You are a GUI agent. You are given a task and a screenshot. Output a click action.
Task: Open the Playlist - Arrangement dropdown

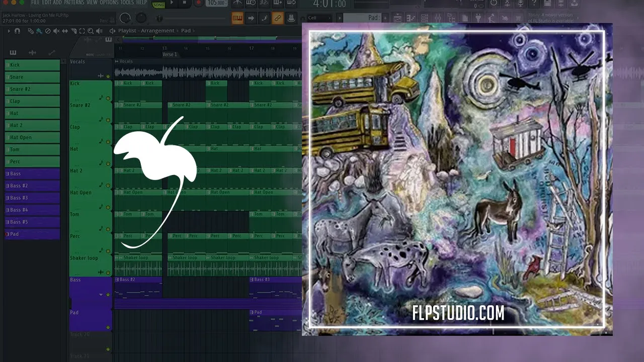coord(146,31)
